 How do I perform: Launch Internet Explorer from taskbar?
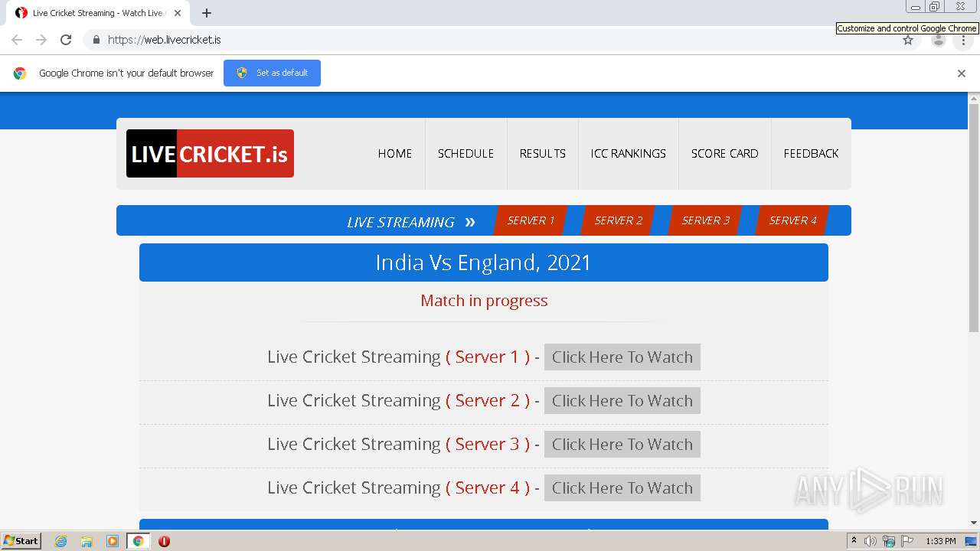(61, 541)
